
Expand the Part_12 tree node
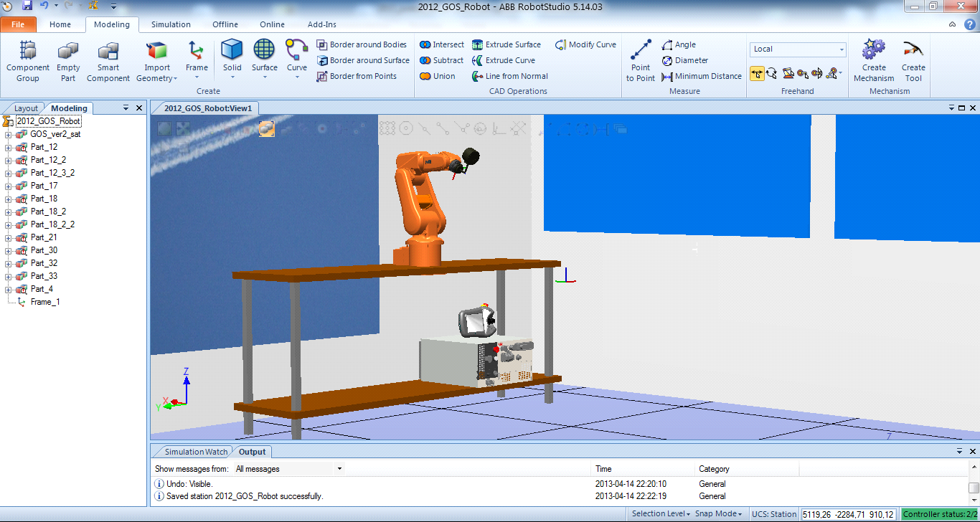(x=8, y=147)
